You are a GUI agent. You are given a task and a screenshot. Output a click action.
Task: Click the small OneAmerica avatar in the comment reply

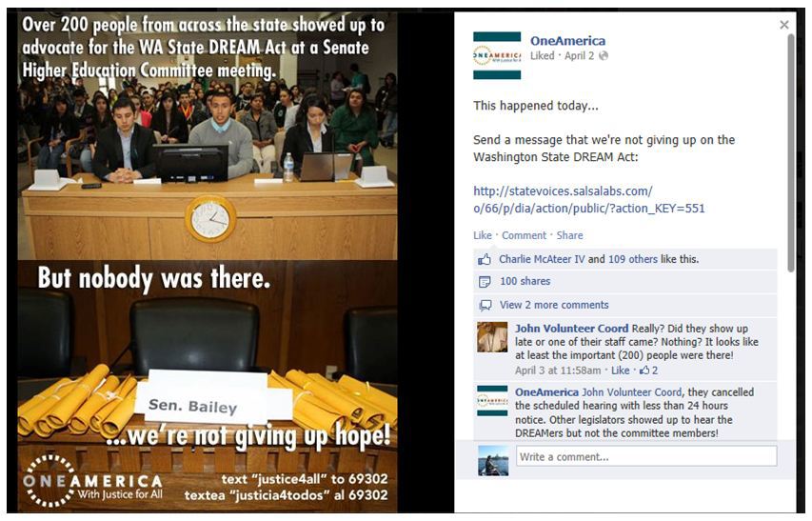pyautogui.click(x=492, y=401)
